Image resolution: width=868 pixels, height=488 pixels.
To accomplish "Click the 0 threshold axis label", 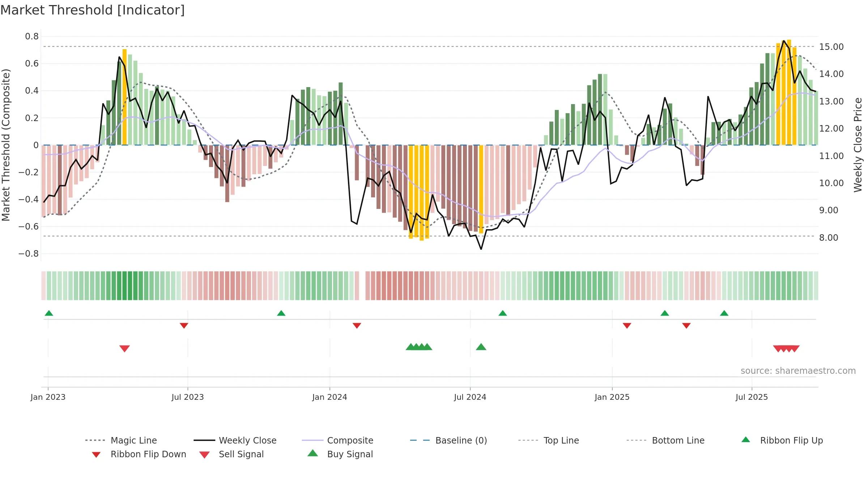I will point(36,145).
